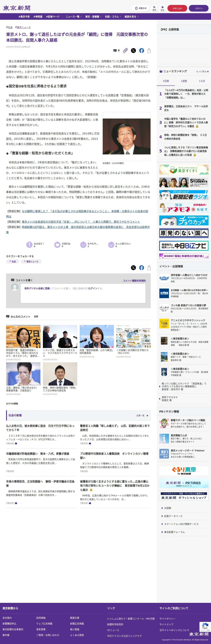Open the comment bubble icon under headline
Viewport: 211px width, 644px height.
(x=115, y=51)
